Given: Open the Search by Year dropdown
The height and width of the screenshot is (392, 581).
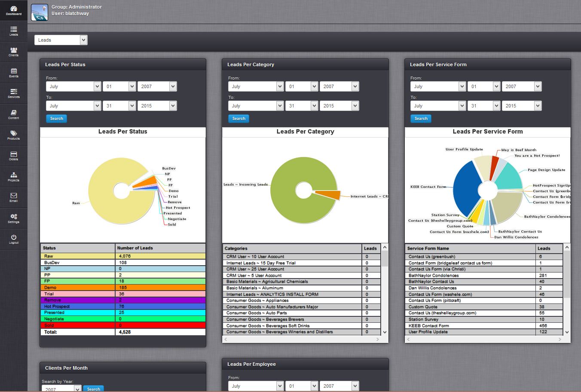Looking at the screenshot, I should click(x=61, y=389).
